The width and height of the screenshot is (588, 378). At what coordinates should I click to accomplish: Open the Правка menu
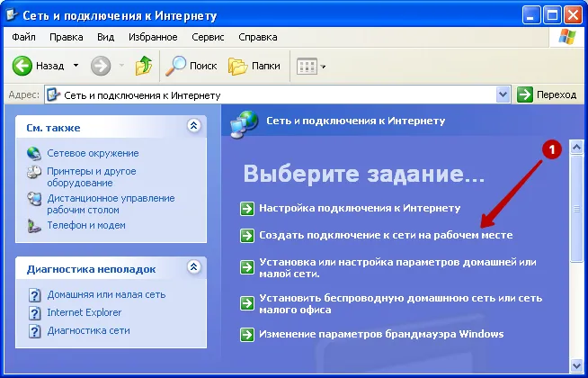point(66,37)
